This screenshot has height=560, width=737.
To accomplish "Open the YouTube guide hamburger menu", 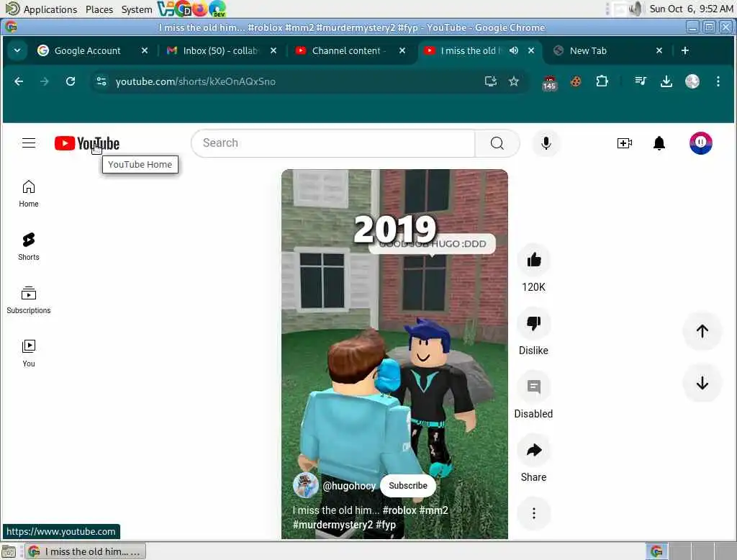I will [x=29, y=143].
